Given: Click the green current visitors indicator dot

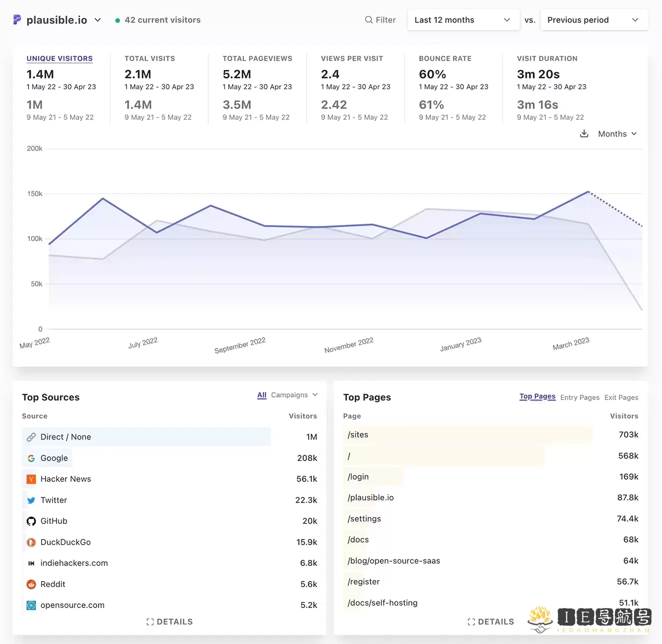Looking at the screenshot, I should 117,20.
